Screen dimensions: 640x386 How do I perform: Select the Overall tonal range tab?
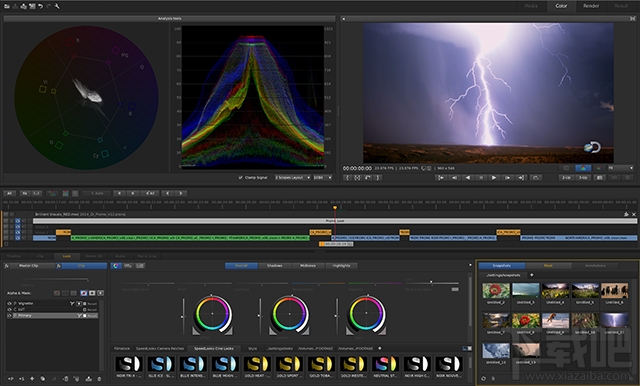tap(241, 266)
